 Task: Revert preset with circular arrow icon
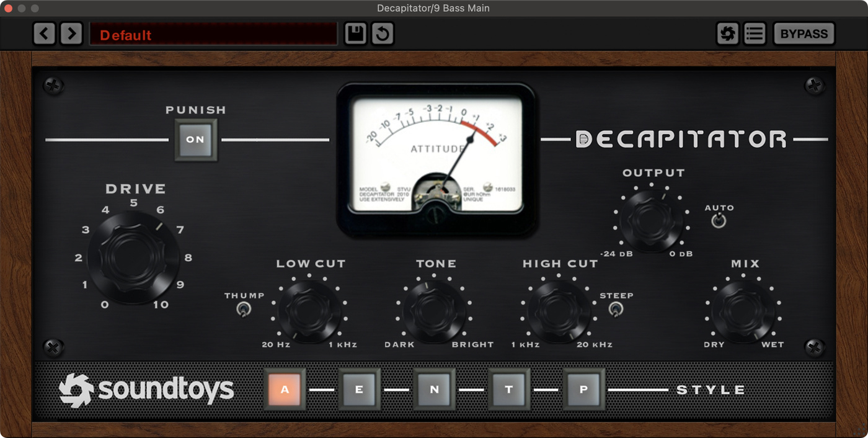coord(383,34)
